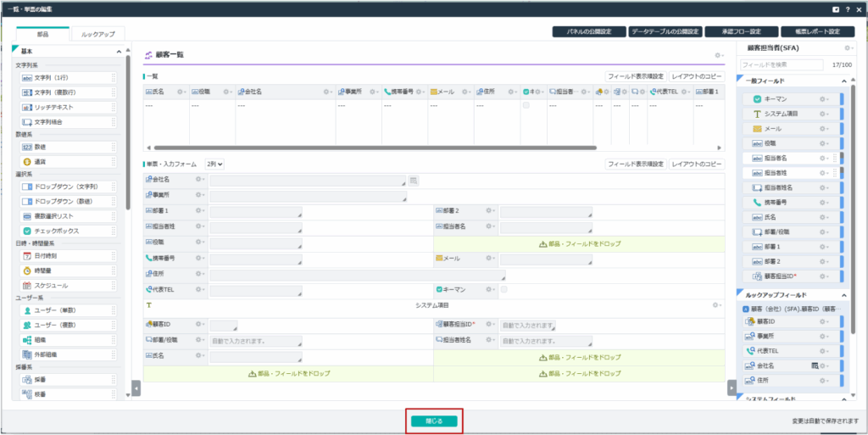Click the フィールドを検索 search box
The width and height of the screenshot is (868, 435).
[x=780, y=64]
